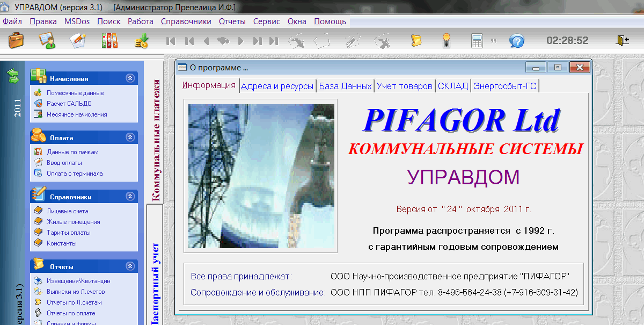
Task: Open the Справочники menu in the menu bar
Action: [186, 21]
